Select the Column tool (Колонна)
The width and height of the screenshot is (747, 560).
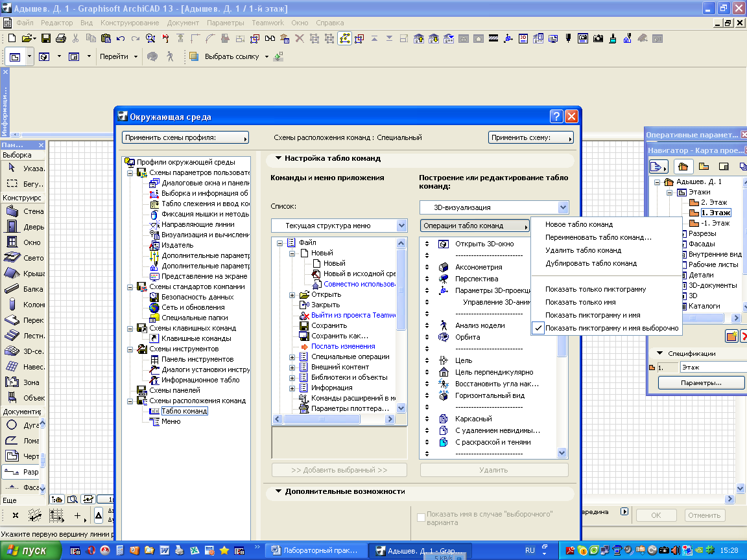(x=23, y=304)
